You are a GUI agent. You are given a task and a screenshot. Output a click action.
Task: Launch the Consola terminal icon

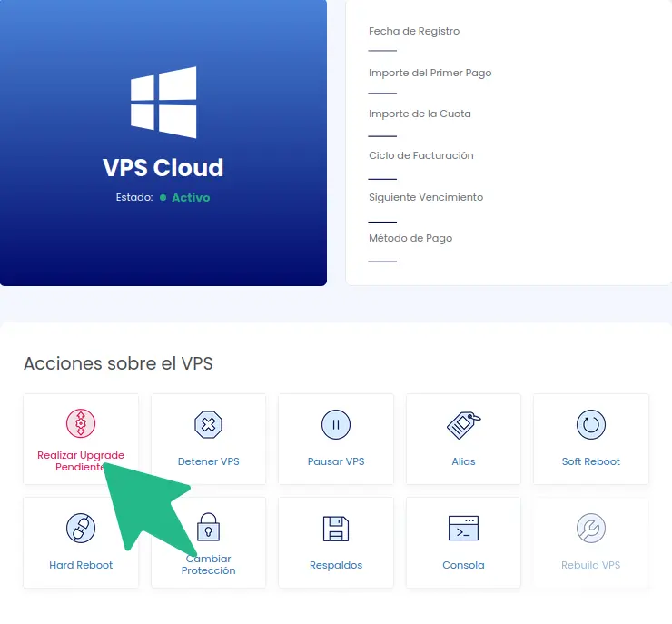pos(464,528)
